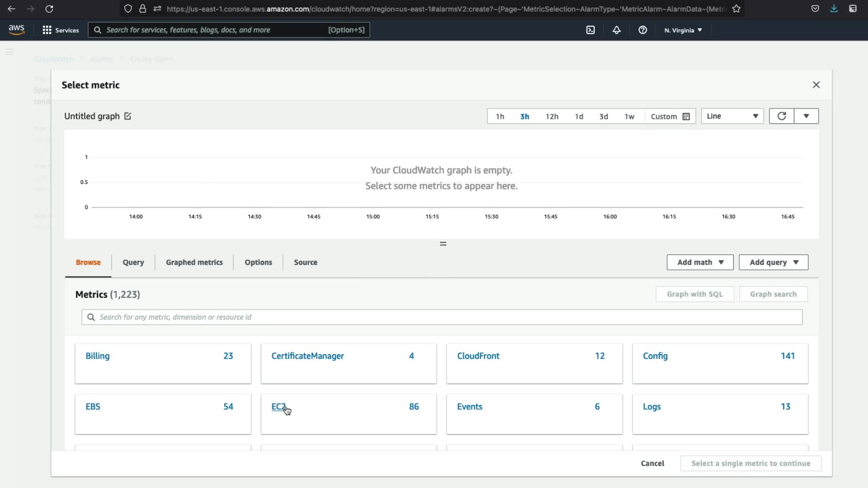The height and width of the screenshot is (488, 868).
Task: Select the 12h time range
Action: [552, 116]
